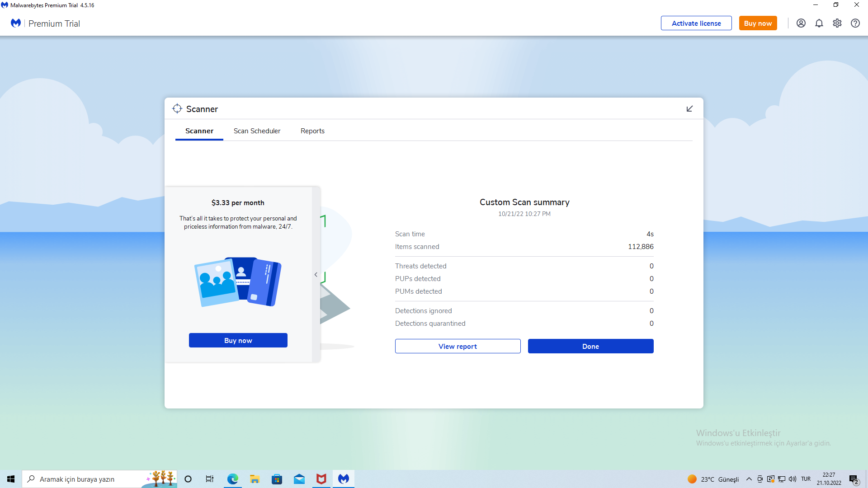Click the taskbar search field

point(99,479)
